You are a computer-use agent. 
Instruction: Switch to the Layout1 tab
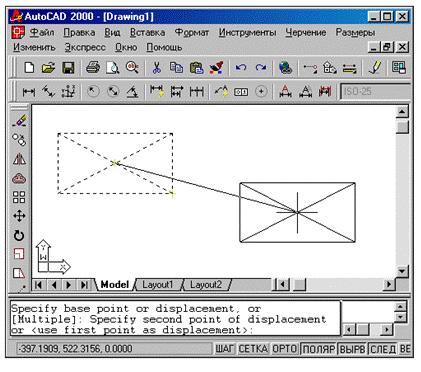click(157, 285)
